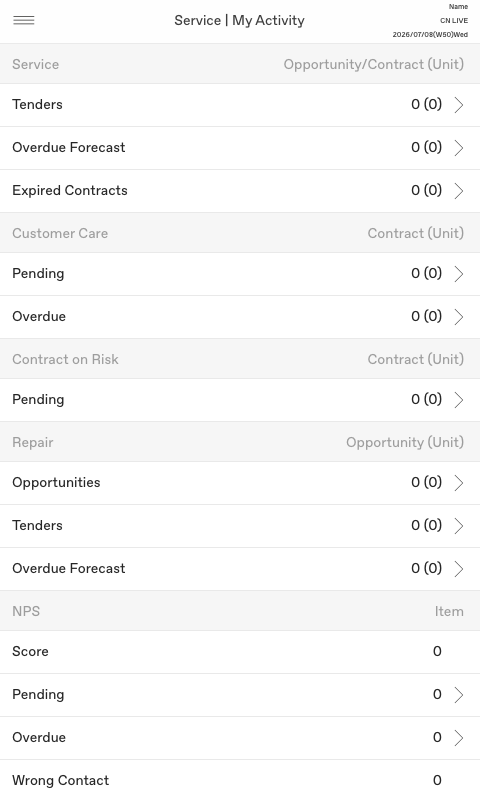
Task: Expand Customer Care Overdue chevron
Action: coord(459,317)
